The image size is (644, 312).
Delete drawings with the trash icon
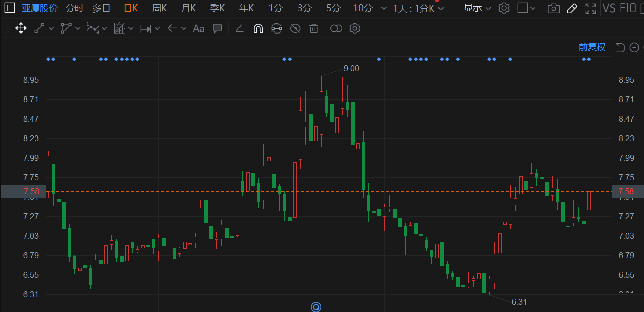click(x=314, y=28)
